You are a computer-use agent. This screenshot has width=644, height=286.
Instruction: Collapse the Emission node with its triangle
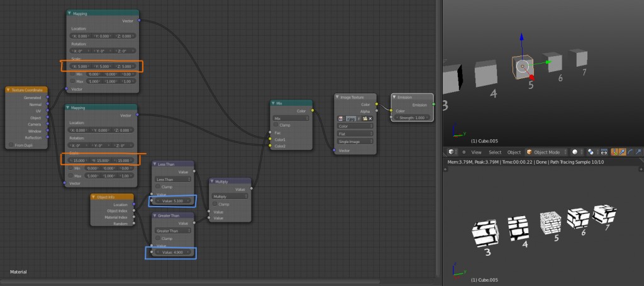click(395, 97)
